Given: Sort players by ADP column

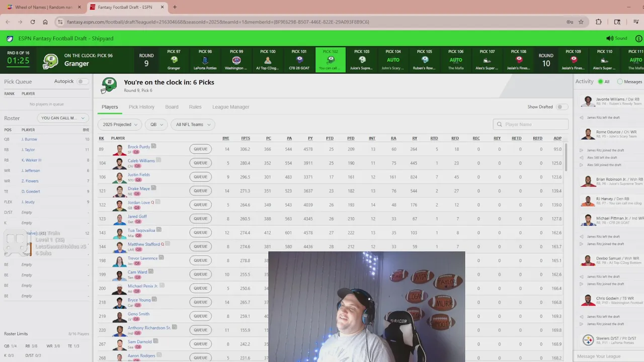Looking at the screenshot, I should point(557,138).
